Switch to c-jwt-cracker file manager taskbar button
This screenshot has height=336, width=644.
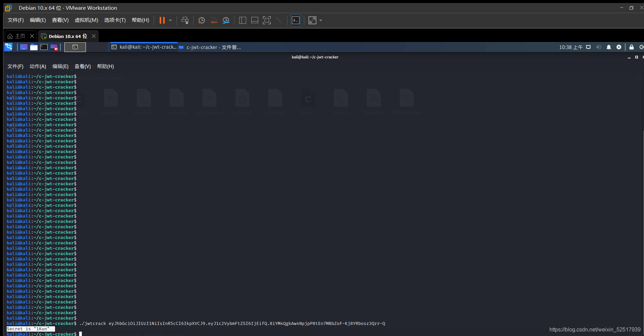pyautogui.click(x=210, y=47)
